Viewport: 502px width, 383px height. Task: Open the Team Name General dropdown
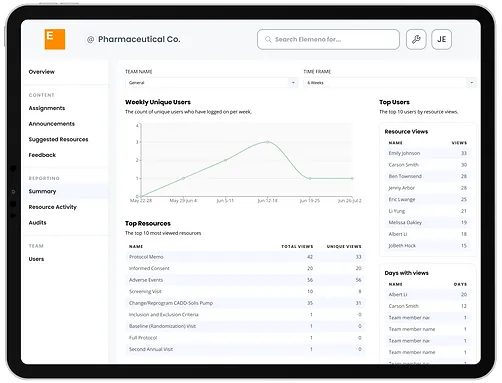pos(211,83)
